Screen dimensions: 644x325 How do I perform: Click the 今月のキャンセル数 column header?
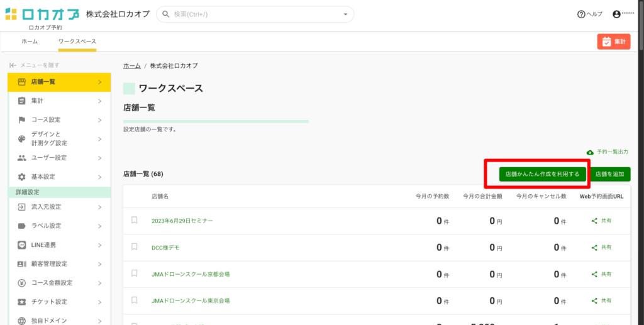click(541, 197)
